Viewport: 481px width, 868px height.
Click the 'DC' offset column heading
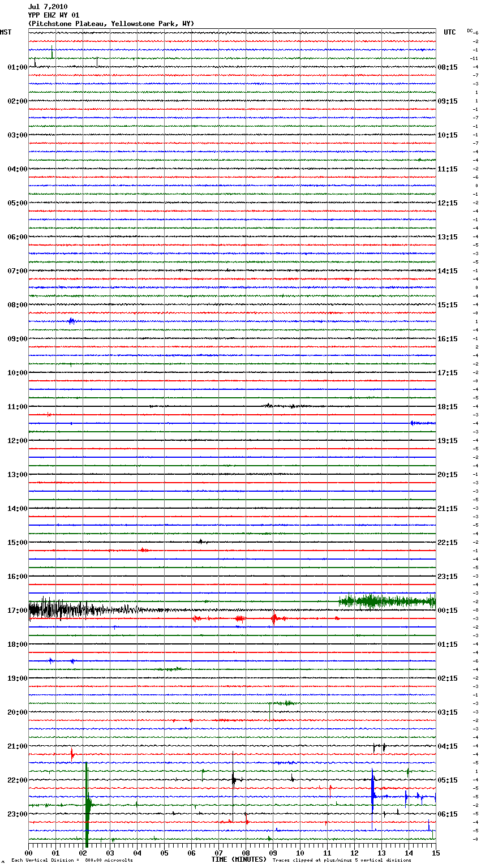click(x=470, y=31)
